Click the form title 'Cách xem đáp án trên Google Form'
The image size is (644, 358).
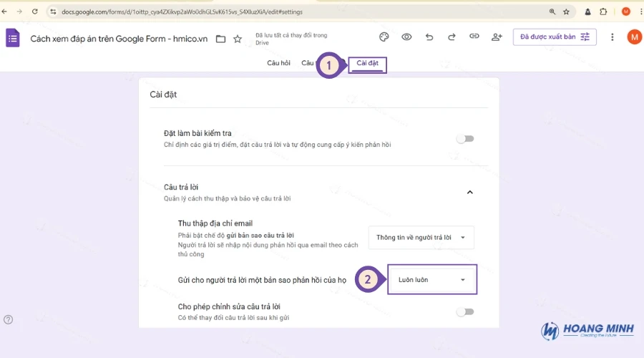119,39
